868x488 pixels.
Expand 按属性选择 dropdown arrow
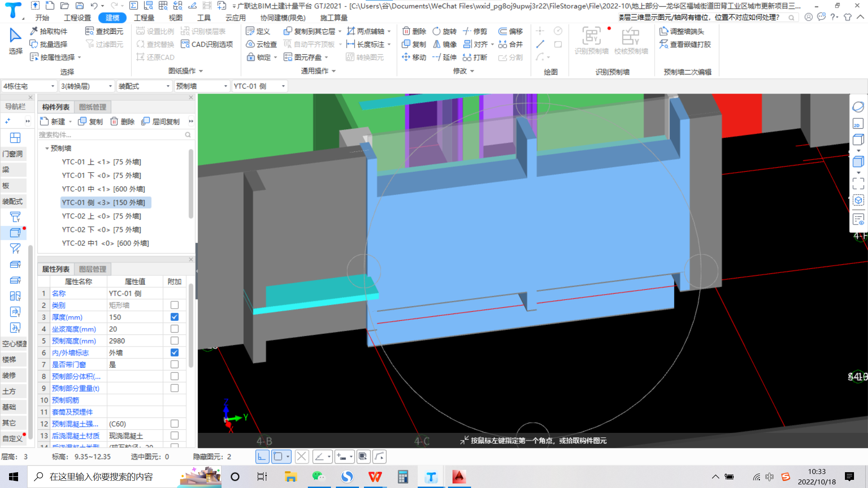coord(80,57)
